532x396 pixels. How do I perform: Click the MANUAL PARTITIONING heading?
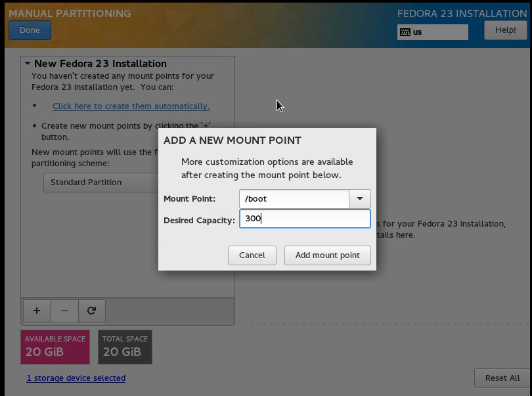70,13
